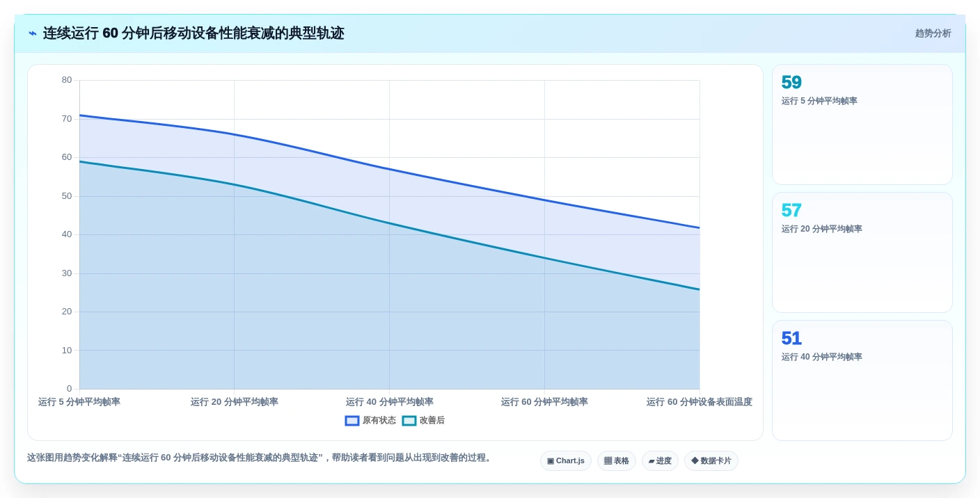Select the Chart.js tag chip
980x498 pixels.
(x=566, y=461)
